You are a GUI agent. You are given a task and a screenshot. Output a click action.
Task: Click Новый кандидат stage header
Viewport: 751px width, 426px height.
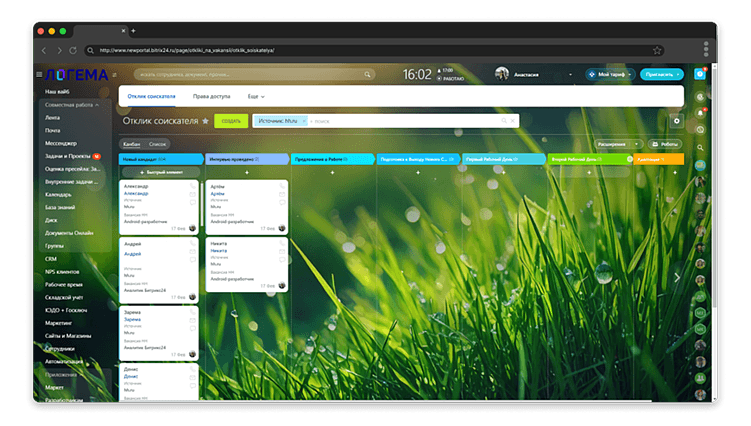(161, 159)
